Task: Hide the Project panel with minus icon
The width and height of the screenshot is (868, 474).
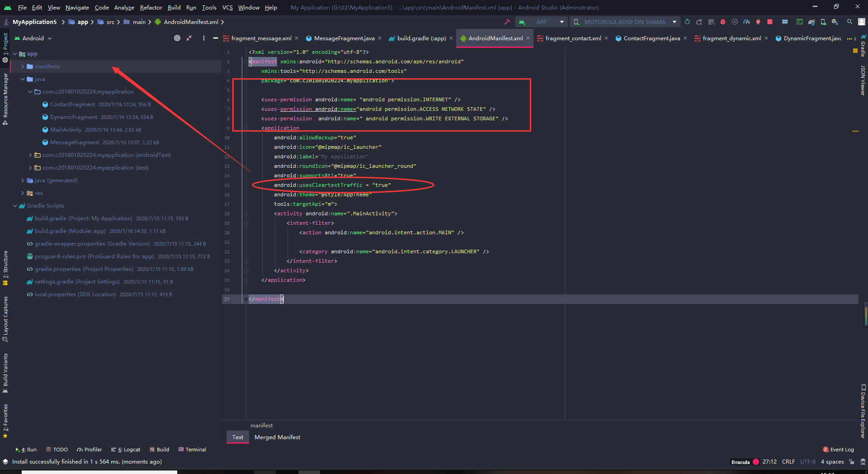Action: click(x=216, y=38)
